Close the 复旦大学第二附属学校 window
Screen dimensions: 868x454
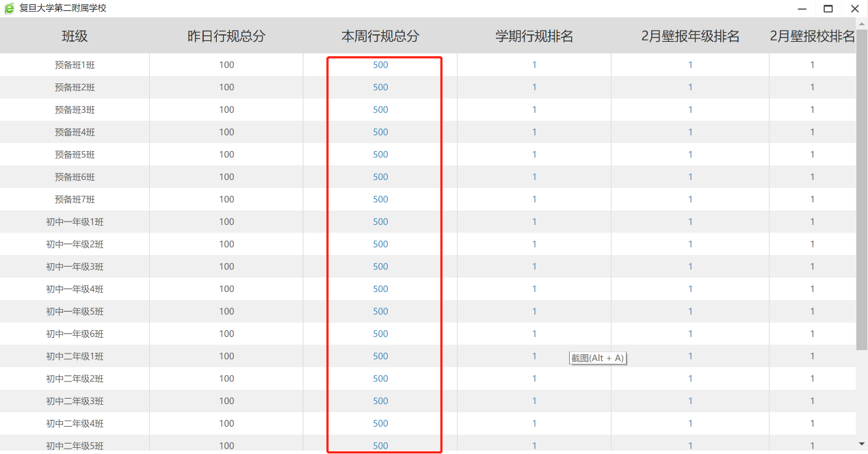point(854,9)
